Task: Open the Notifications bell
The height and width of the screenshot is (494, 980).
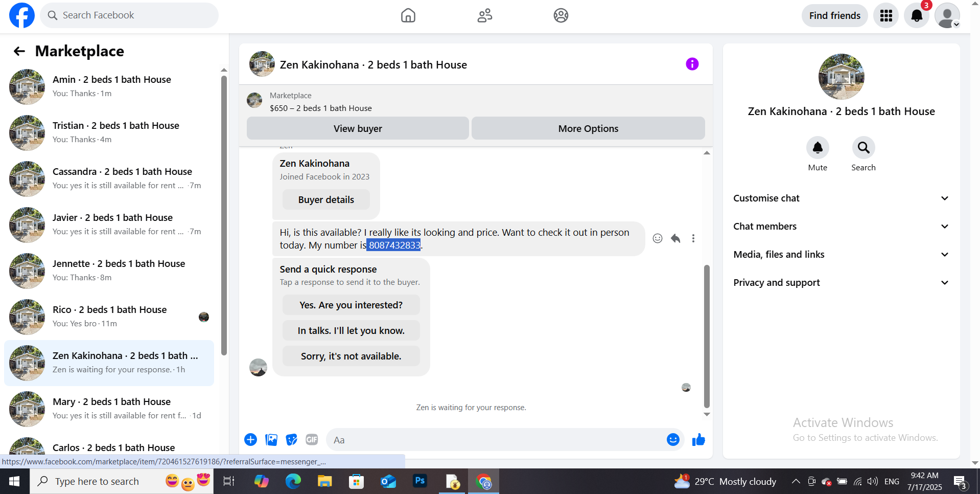Action: pyautogui.click(x=917, y=15)
